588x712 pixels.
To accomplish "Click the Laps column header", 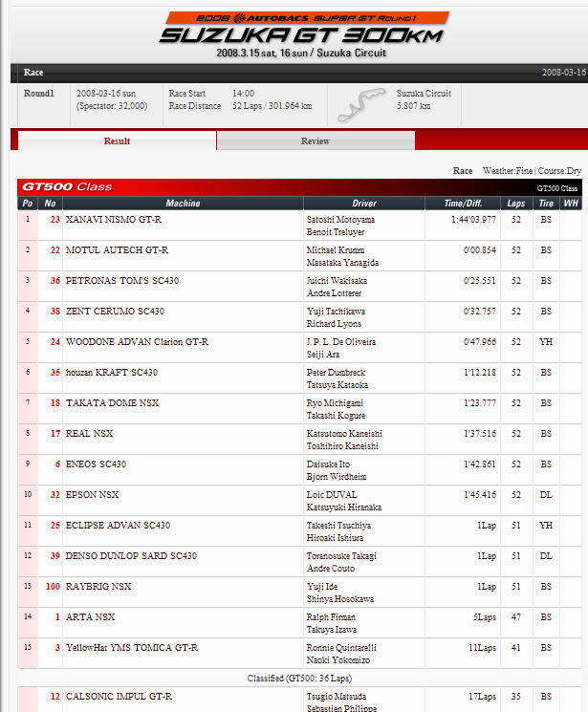I will click(x=516, y=204).
